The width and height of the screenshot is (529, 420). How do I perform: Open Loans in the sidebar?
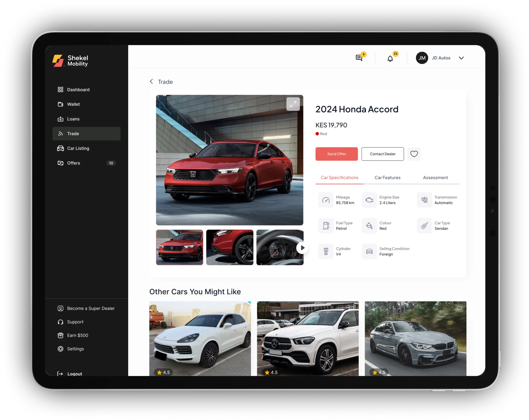coord(86,119)
